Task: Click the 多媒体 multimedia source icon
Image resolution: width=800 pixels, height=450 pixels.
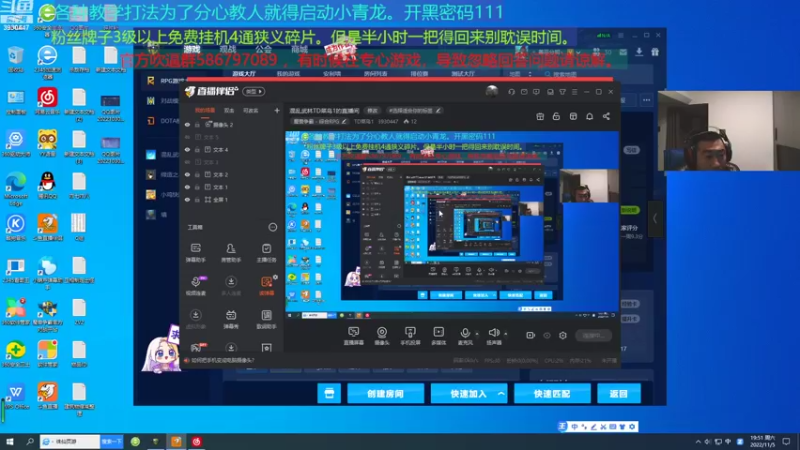Action: (x=438, y=333)
